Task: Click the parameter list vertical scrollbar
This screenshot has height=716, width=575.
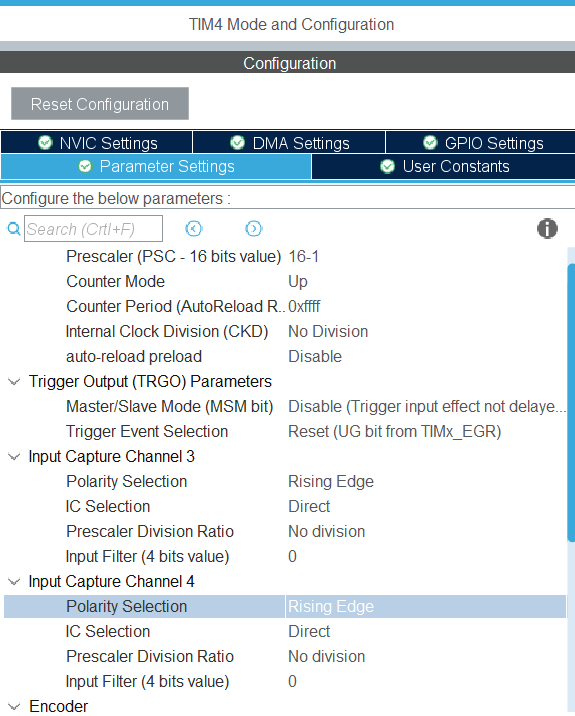Action: point(571,402)
